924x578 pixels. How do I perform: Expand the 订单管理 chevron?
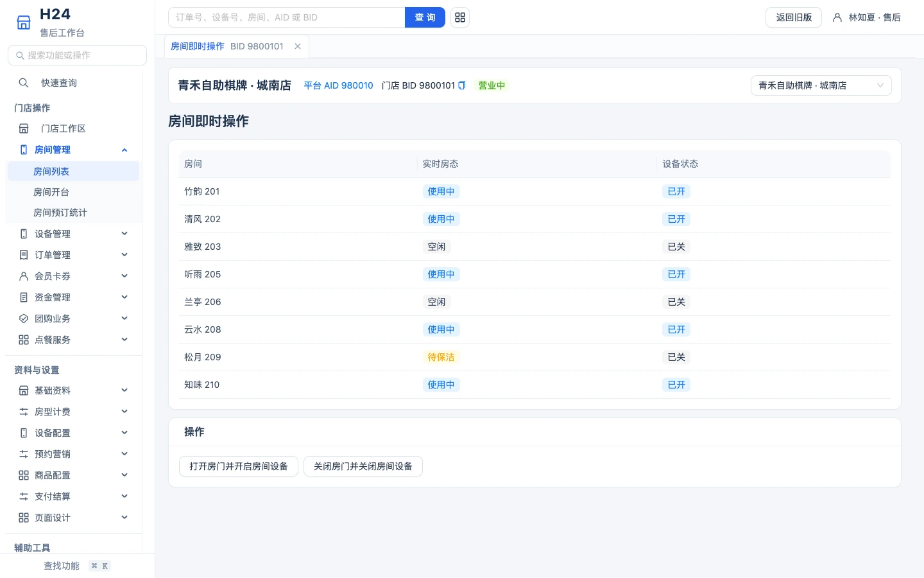click(x=124, y=255)
